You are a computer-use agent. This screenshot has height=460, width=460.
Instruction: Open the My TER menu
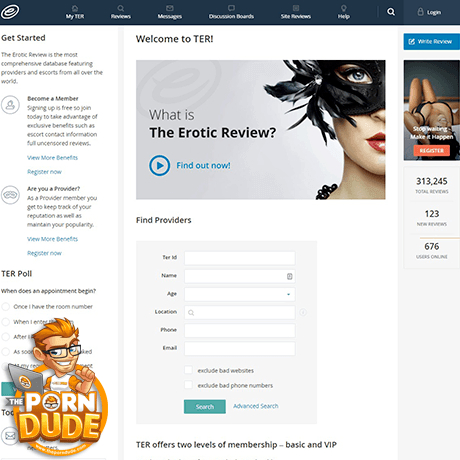(75, 12)
